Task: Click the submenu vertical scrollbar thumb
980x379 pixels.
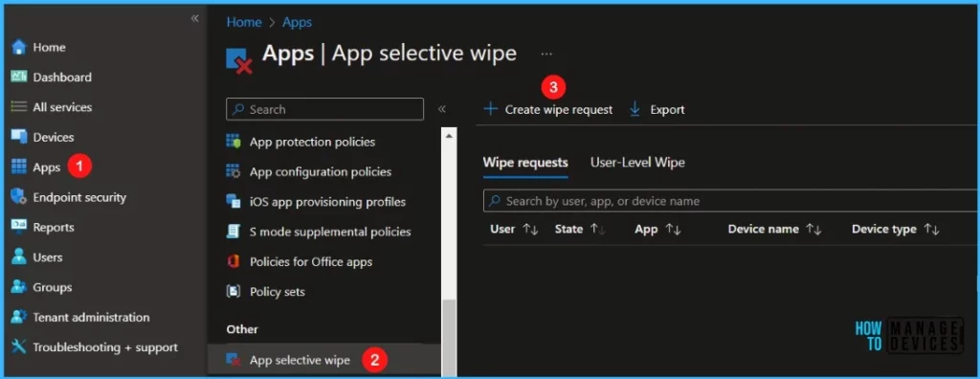Action: [x=449, y=338]
